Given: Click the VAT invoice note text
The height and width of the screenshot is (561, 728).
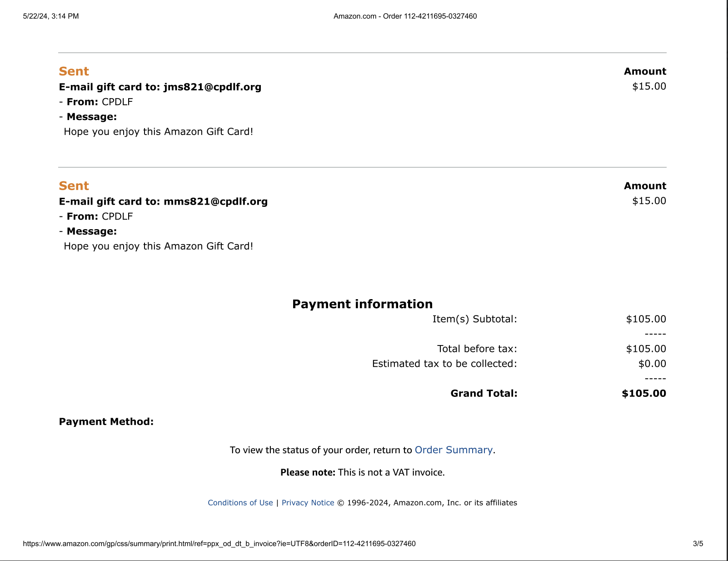Looking at the screenshot, I should 362,472.
